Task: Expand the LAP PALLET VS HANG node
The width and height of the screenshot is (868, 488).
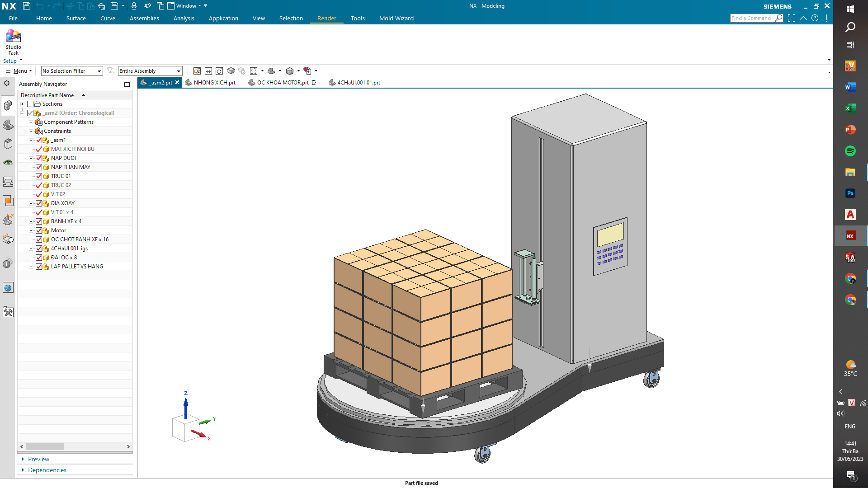Action: 31,267
